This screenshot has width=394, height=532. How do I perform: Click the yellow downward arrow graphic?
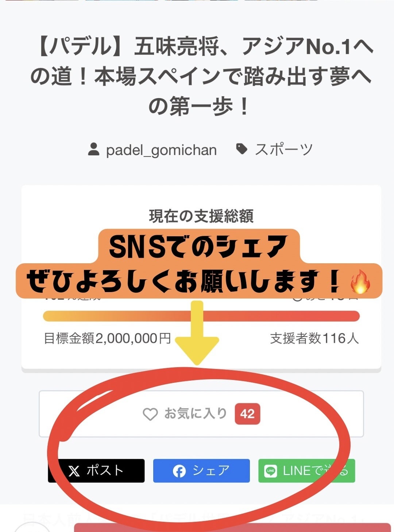[197, 333]
